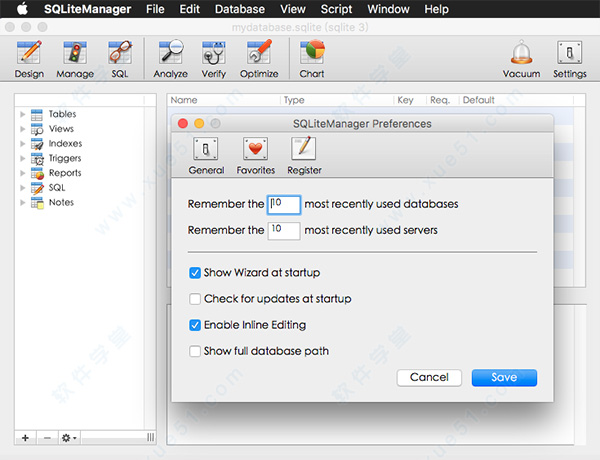Click the plus add button below sidebar
The image size is (600, 460).
coord(25,438)
